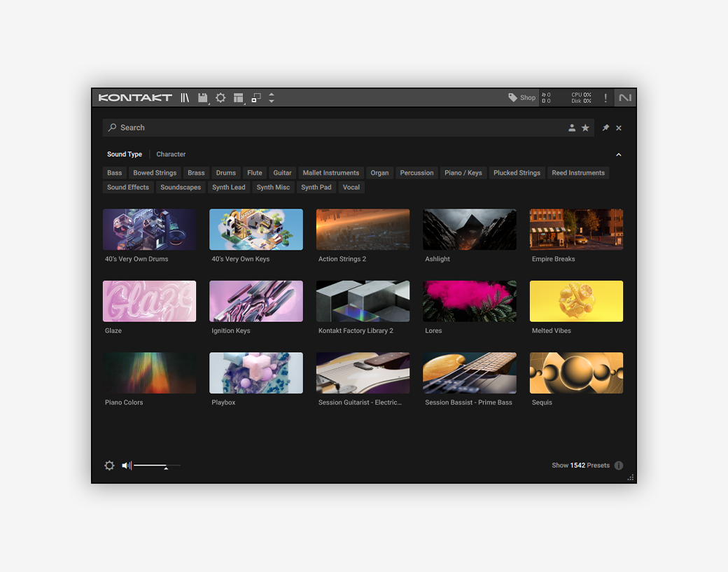Click the window resize grip corner
Viewport: 728px width, 572px height.
tap(630, 477)
